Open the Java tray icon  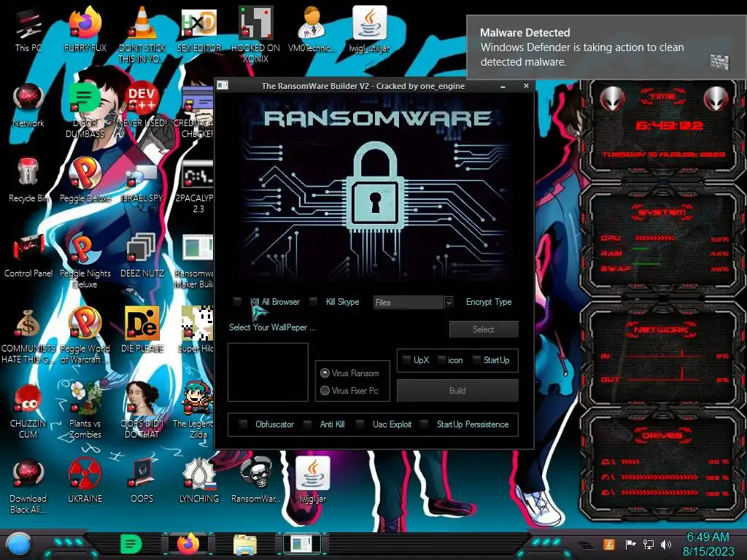point(609,544)
